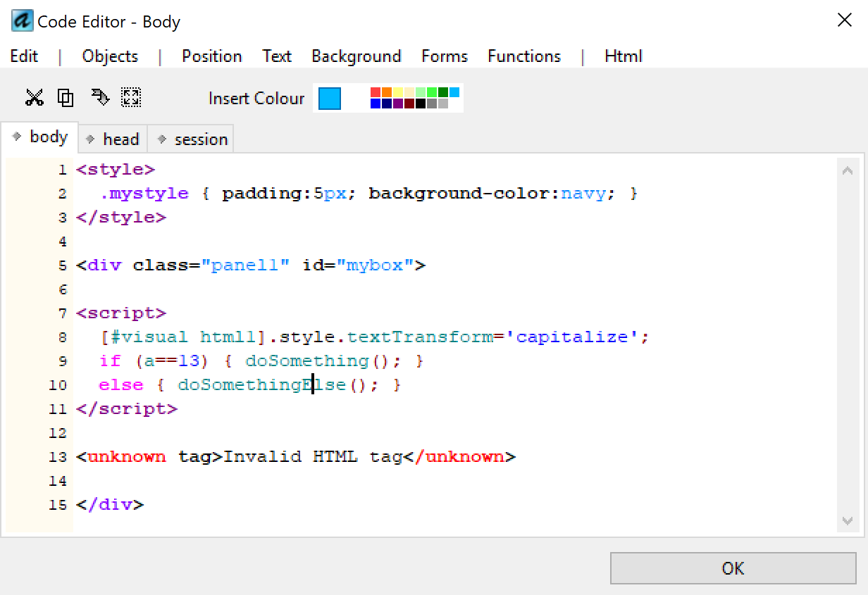
Task: Open the Background menu
Action: pyautogui.click(x=356, y=56)
